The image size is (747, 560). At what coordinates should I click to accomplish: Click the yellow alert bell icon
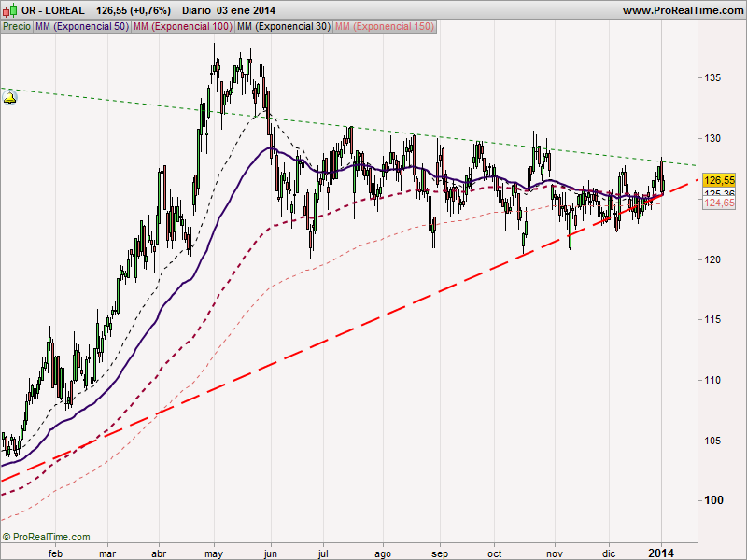coord(9,98)
